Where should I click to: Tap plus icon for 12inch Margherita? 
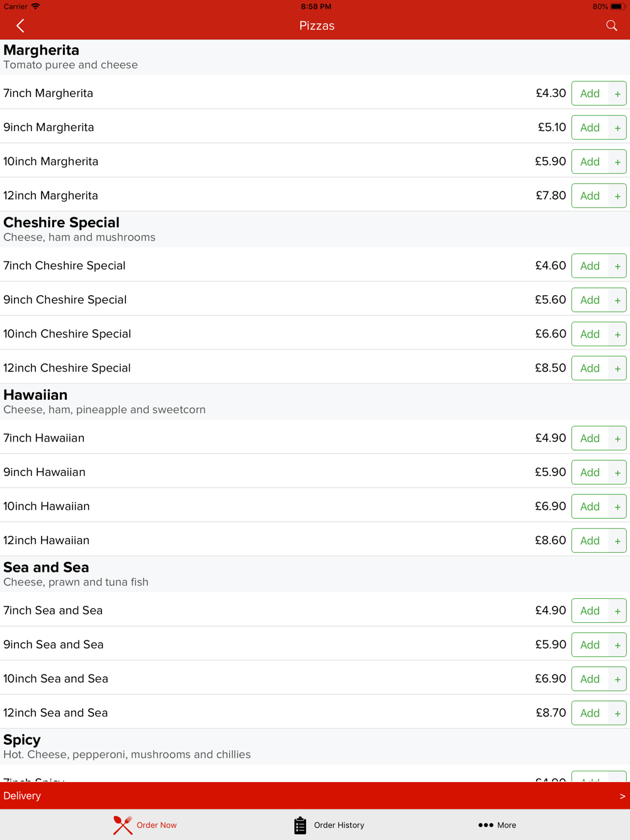(617, 196)
